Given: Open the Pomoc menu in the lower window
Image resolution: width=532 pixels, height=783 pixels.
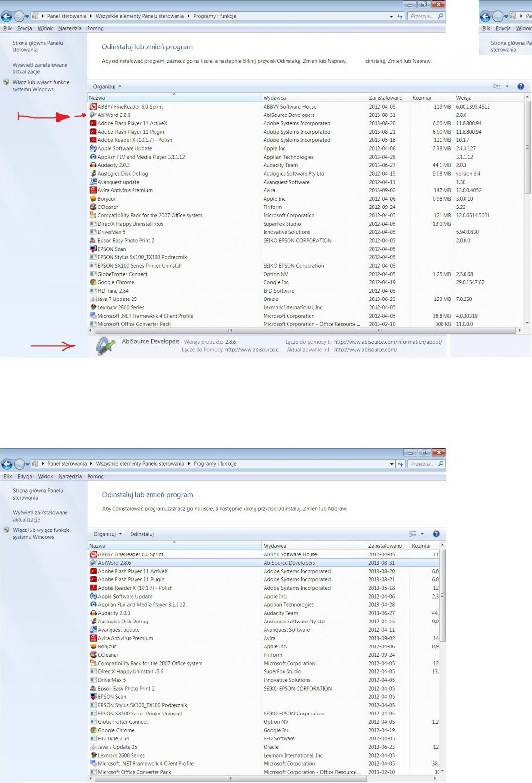Looking at the screenshot, I should (95, 476).
